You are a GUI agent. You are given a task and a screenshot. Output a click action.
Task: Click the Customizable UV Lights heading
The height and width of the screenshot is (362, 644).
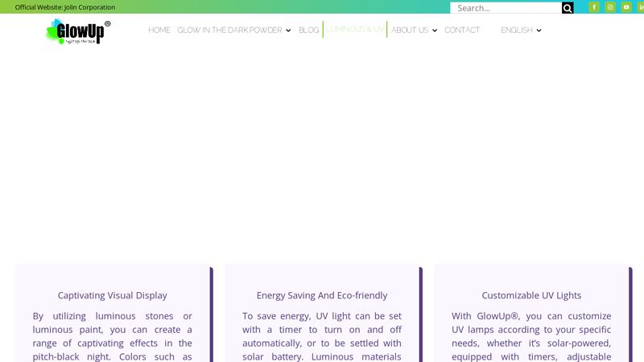pos(531,295)
